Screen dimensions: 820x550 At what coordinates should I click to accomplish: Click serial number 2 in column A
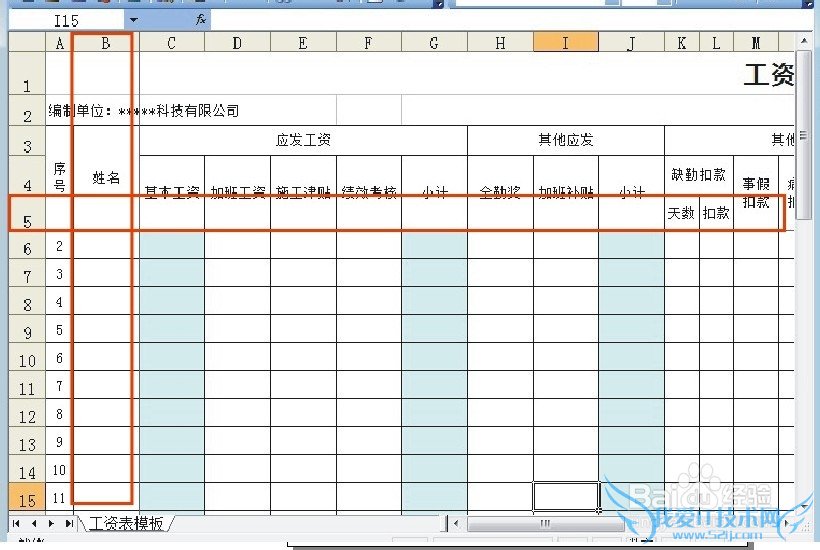[x=59, y=245]
